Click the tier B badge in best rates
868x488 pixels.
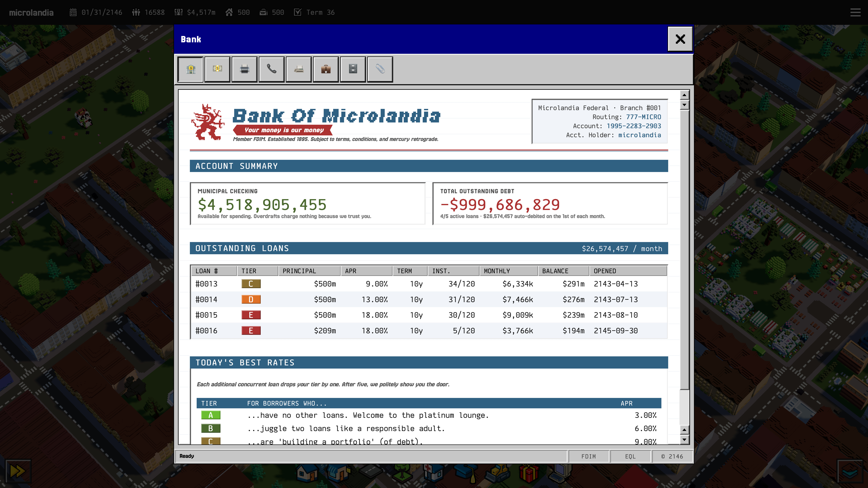211,428
